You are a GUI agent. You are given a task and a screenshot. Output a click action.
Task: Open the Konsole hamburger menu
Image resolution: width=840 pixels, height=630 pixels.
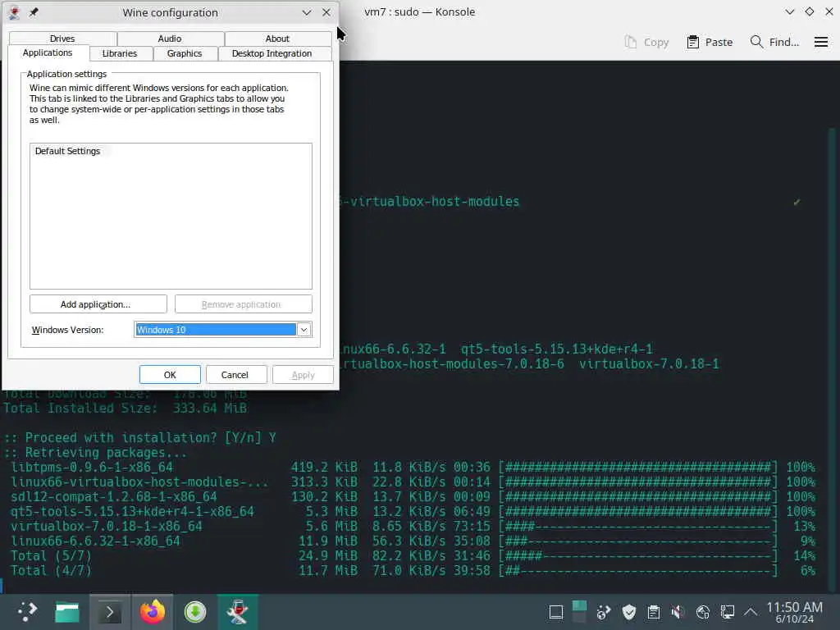(820, 42)
